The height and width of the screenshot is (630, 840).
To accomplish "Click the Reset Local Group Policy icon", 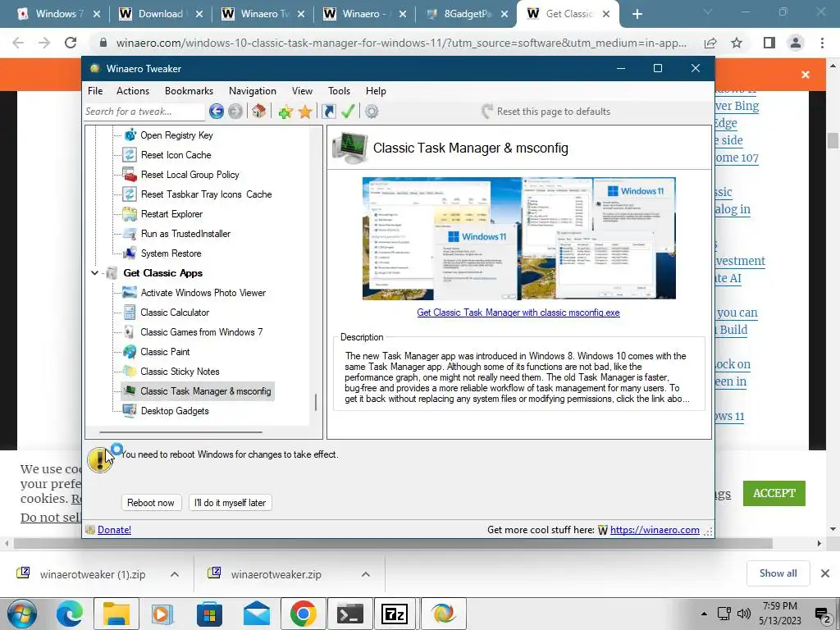I will coord(130,174).
